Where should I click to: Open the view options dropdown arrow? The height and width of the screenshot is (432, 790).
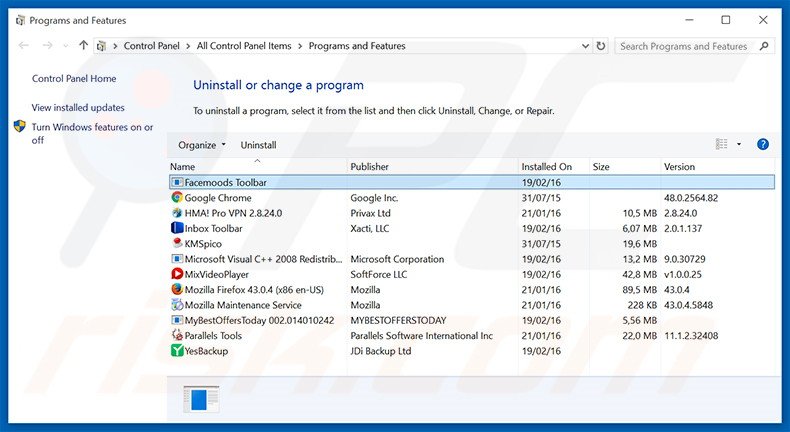pyautogui.click(x=739, y=145)
